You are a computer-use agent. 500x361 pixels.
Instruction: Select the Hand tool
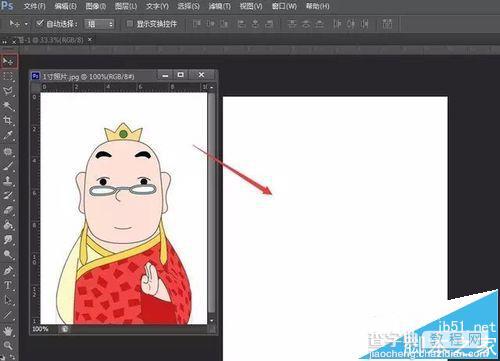(8, 331)
